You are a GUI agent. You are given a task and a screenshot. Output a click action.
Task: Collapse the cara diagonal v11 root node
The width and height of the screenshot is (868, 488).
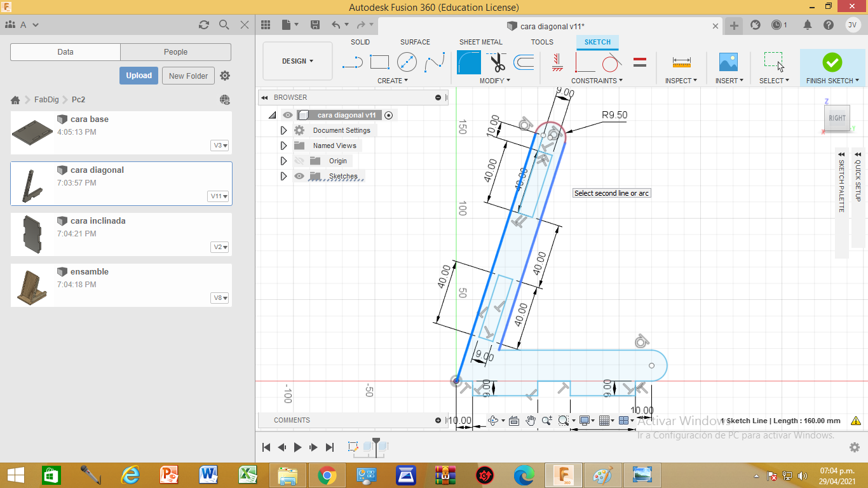tap(273, 115)
